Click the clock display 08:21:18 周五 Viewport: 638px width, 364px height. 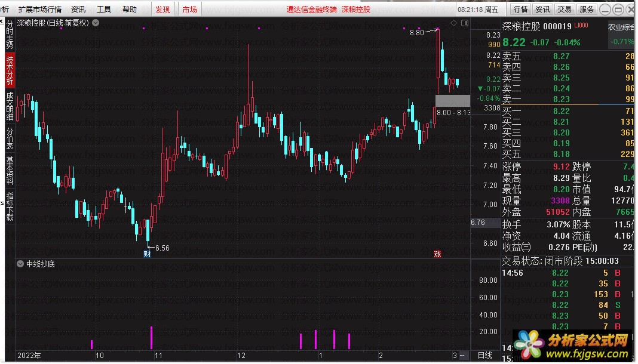click(x=478, y=10)
